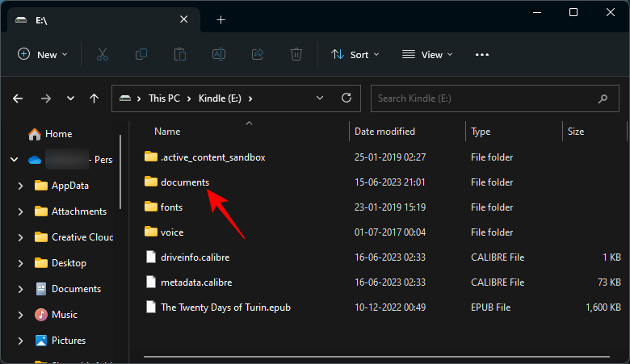Image resolution: width=630 pixels, height=364 pixels.
Task: Select The Twenty Days of Turin.epub file
Action: coord(228,307)
